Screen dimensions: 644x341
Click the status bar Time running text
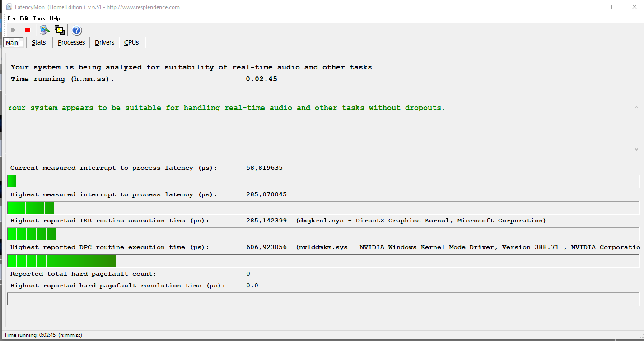point(43,335)
